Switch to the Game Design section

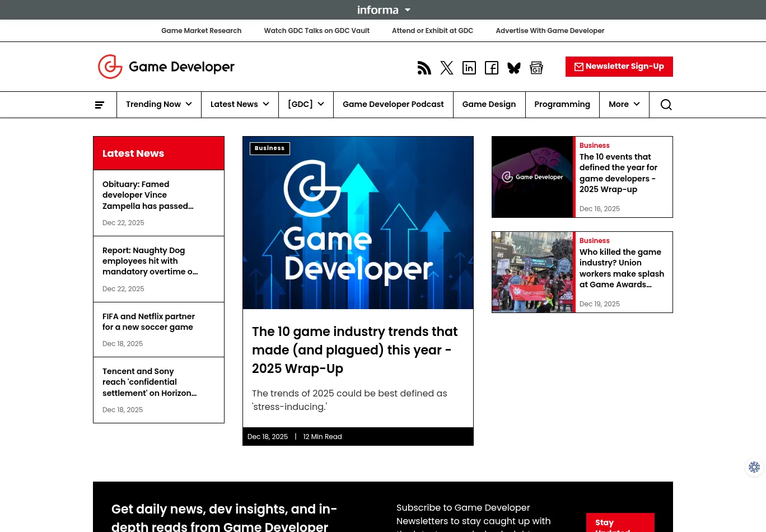[489, 104]
